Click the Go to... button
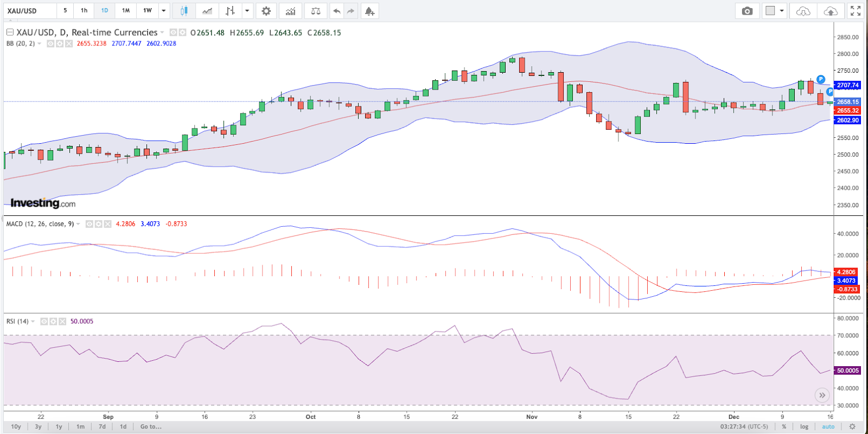868x434 pixels. 151,426
